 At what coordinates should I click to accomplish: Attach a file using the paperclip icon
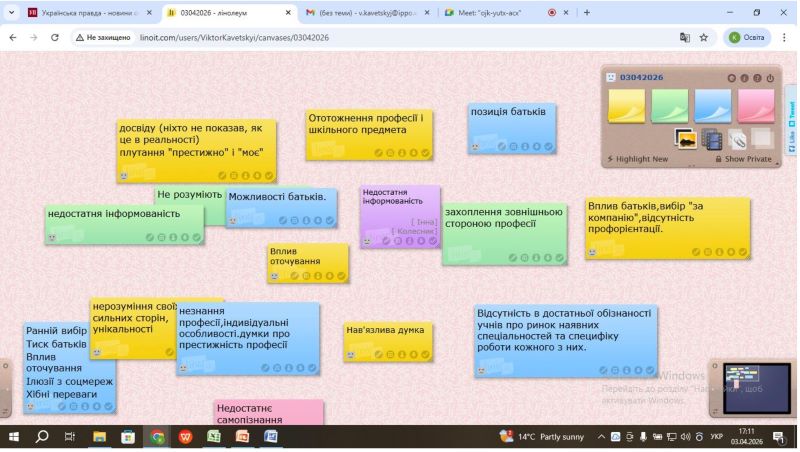tap(737, 139)
